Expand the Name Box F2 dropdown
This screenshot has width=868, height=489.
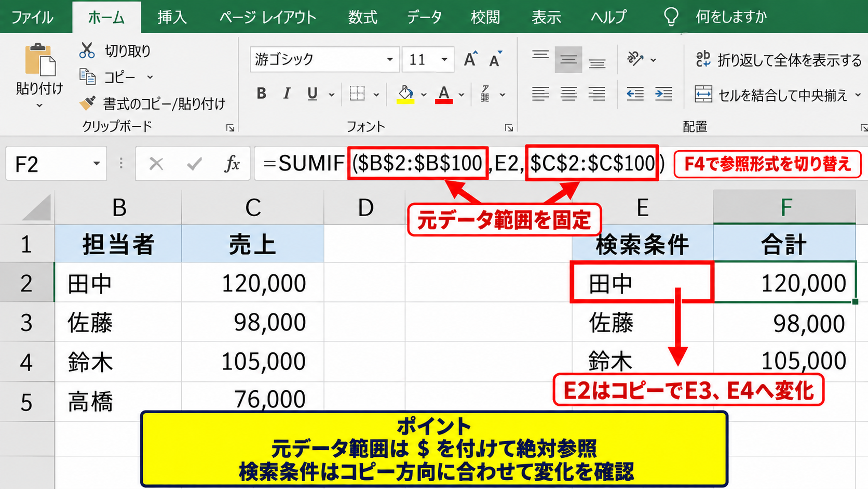pos(97,164)
